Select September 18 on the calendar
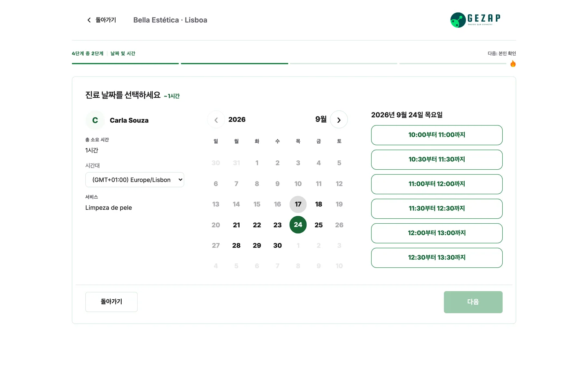588x368 pixels. click(318, 204)
